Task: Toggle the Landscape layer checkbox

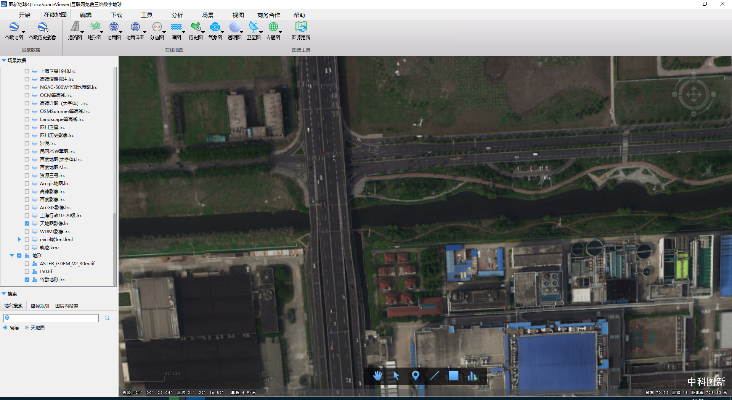Action: pyautogui.click(x=28, y=119)
